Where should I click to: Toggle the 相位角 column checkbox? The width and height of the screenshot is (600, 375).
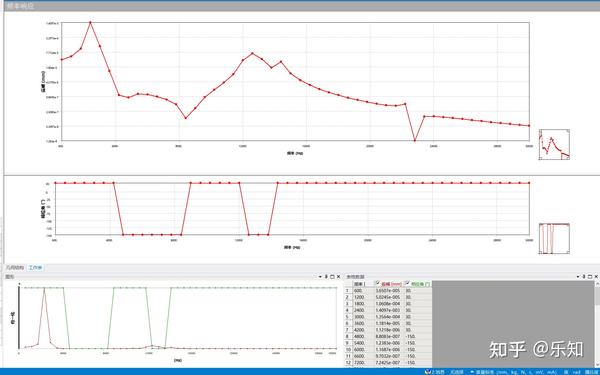click(x=408, y=284)
